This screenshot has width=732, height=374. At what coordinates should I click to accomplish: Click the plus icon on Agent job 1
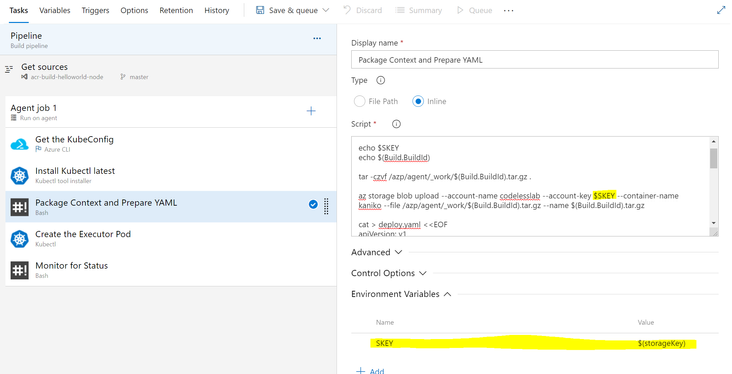click(x=311, y=111)
